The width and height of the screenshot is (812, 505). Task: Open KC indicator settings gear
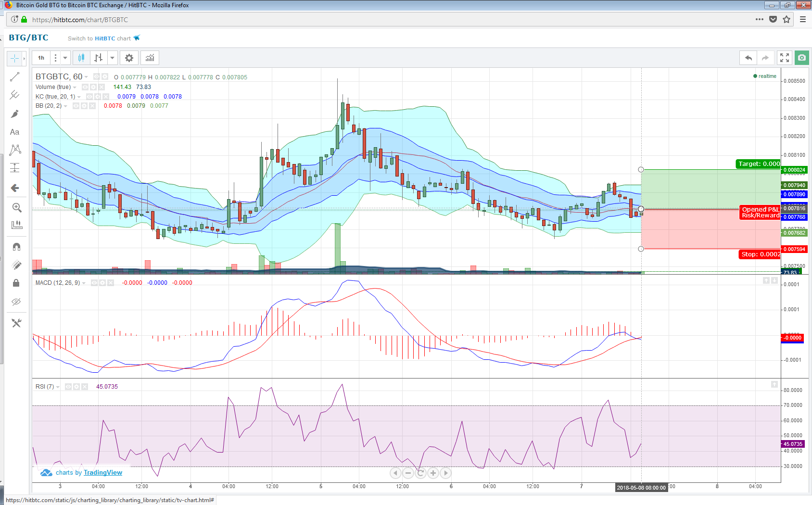(98, 97)
